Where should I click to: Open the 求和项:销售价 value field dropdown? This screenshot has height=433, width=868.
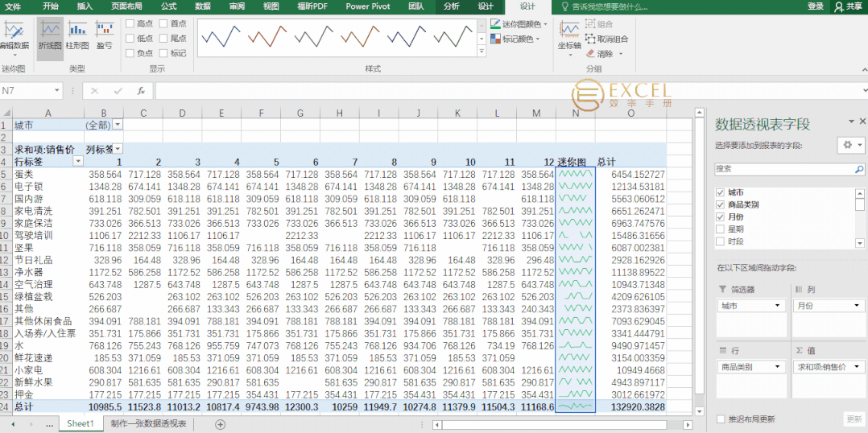pyautogui.click(x=857, y=367)
